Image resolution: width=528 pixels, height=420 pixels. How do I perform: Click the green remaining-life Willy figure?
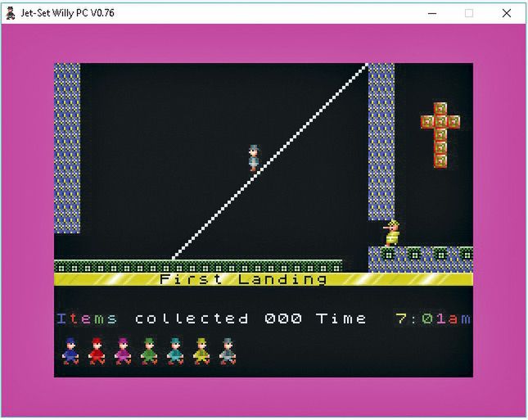[x=149, y=351]
